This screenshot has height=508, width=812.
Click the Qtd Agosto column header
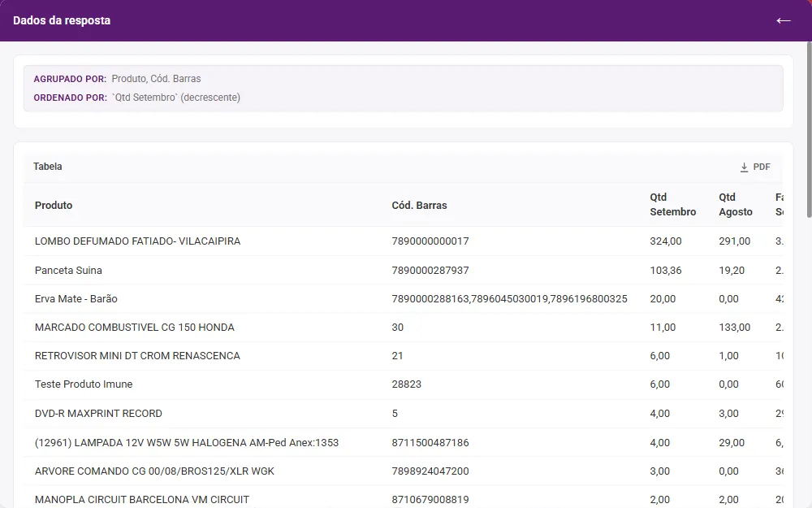pyautogui.click(x=736, y=204)
